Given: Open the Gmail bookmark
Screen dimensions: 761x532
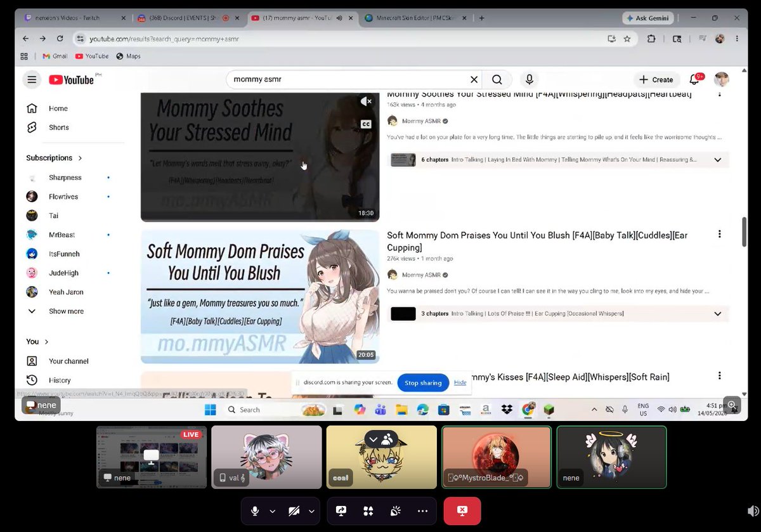Looking at the screenshot, I should click(55, 56).
